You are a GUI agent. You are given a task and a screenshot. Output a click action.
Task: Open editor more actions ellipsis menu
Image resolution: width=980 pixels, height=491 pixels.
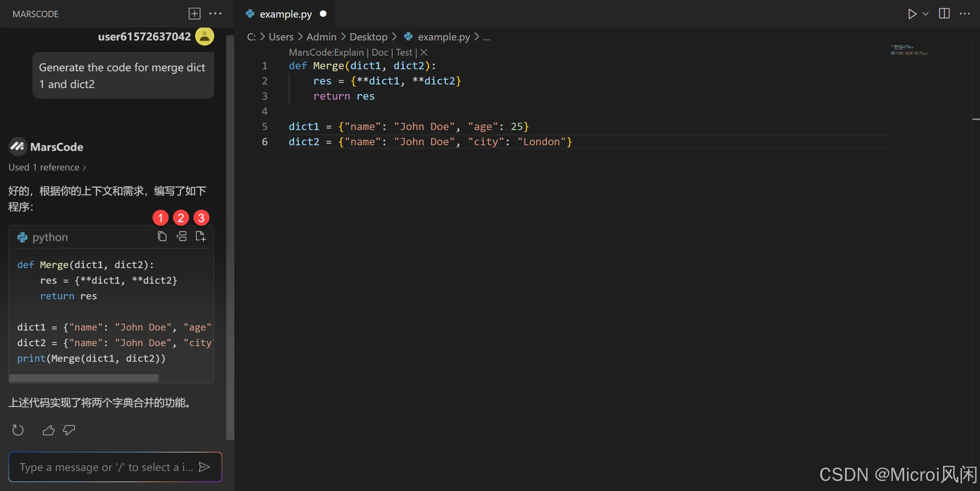click(x=965, y=14)
